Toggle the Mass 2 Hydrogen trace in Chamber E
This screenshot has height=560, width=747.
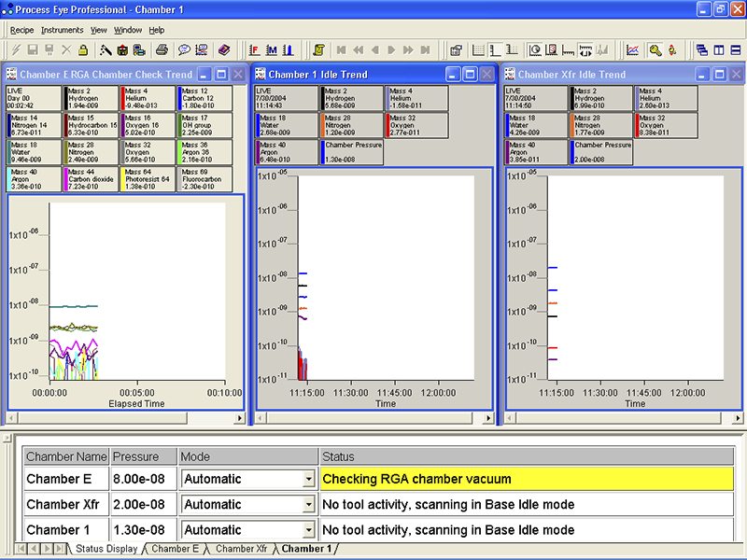coord(92,98)
